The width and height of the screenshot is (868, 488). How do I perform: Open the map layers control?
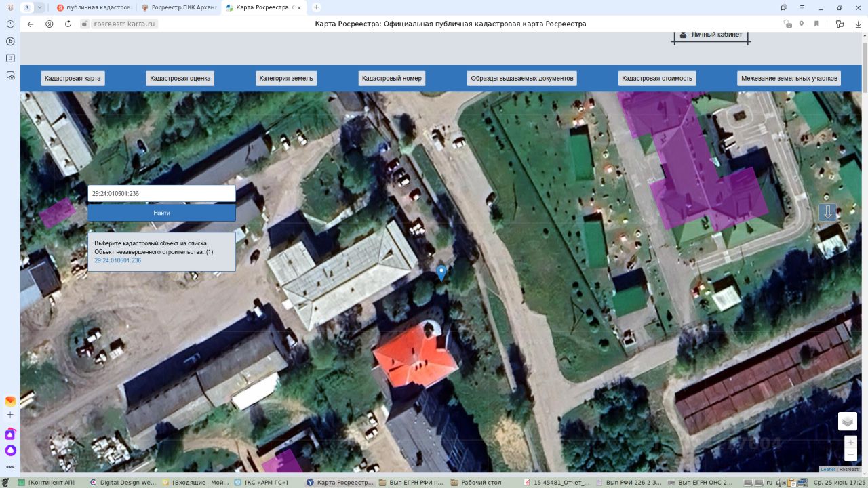coord(848,421)
